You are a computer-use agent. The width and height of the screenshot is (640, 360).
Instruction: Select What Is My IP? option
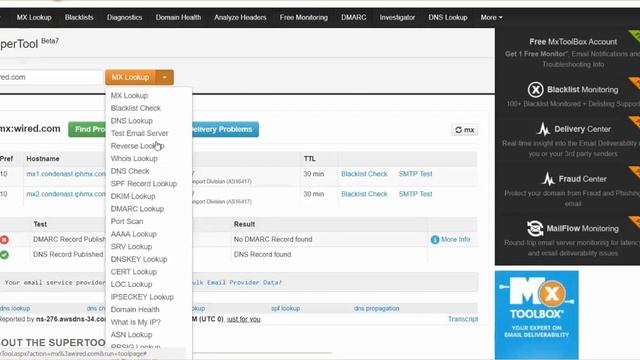pos(136,322)
